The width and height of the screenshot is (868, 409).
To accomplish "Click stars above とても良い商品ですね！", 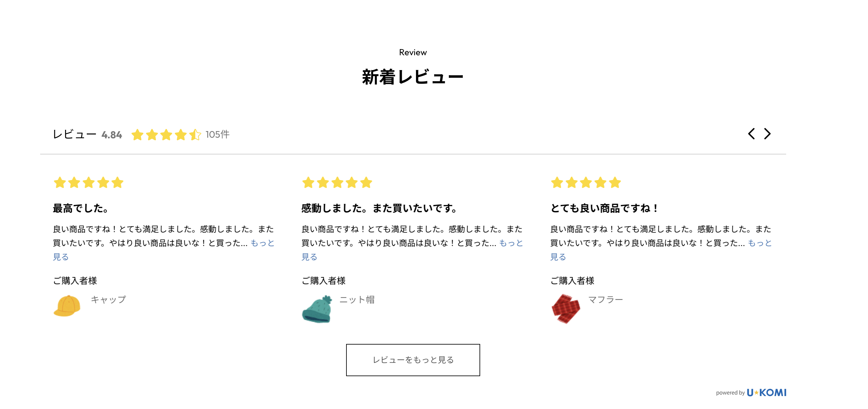I will click(586, 183).
